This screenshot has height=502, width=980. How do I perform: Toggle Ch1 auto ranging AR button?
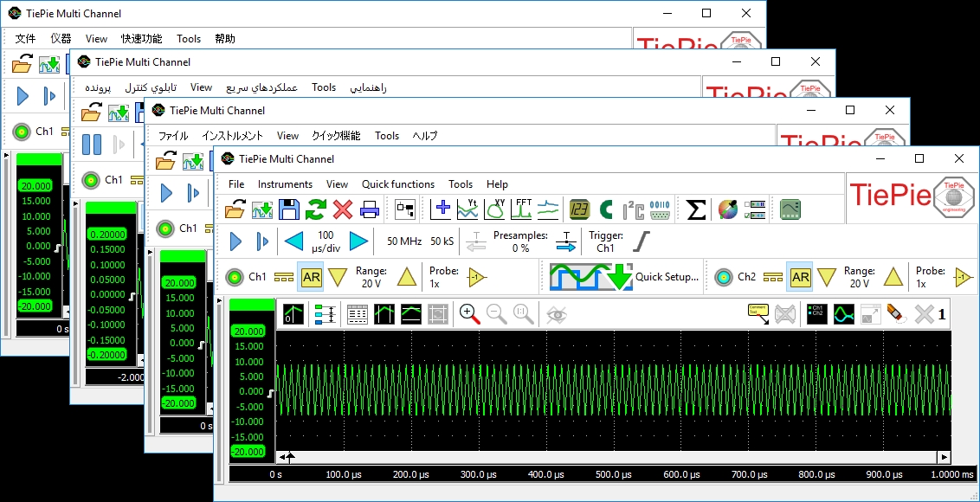click(x=311, y=277)
